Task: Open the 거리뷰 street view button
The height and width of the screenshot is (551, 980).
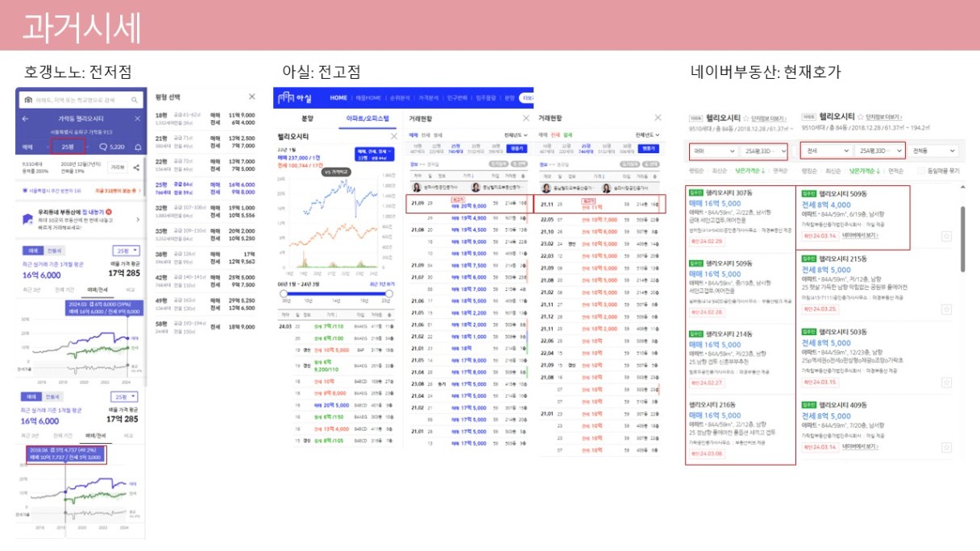Action: coord(118,168)
